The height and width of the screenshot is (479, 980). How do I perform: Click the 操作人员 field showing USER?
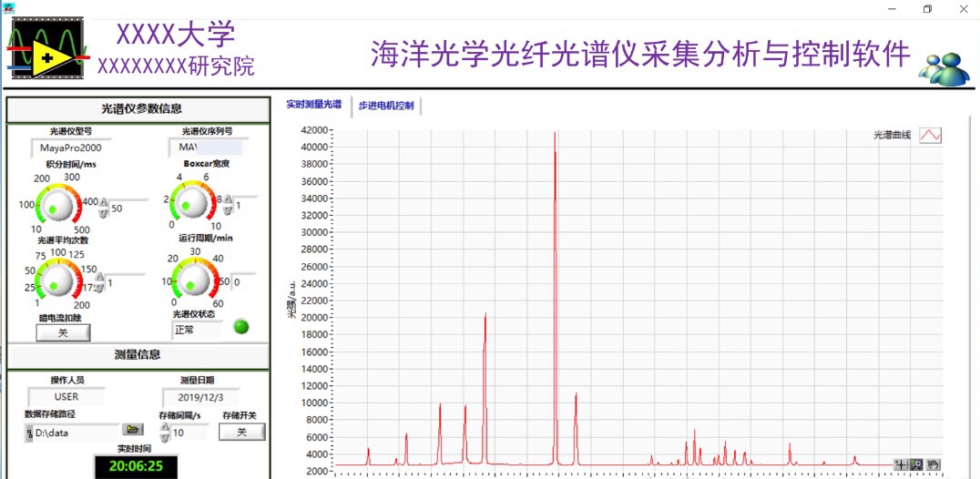point(66,396)
